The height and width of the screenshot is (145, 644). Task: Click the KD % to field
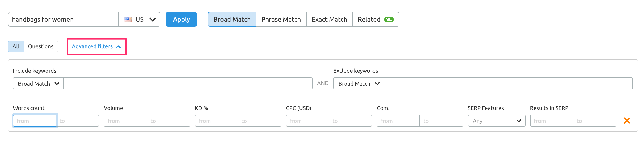259,121
